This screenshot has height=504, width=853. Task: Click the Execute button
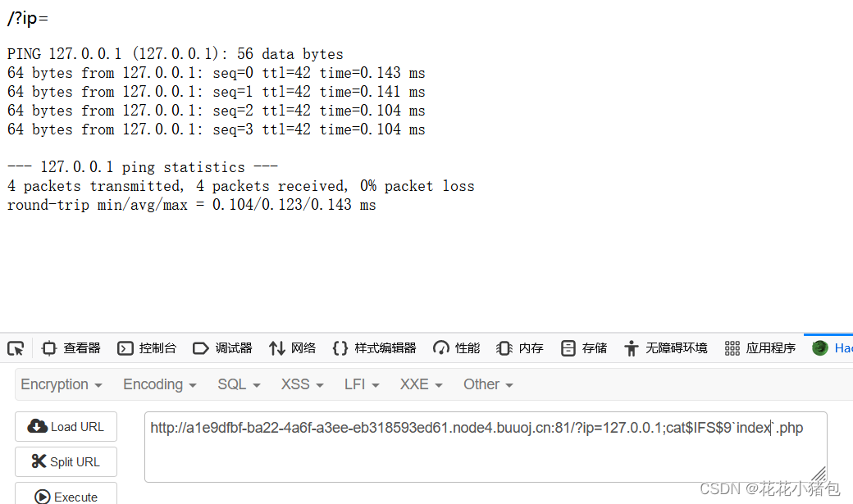coord(66,495)
